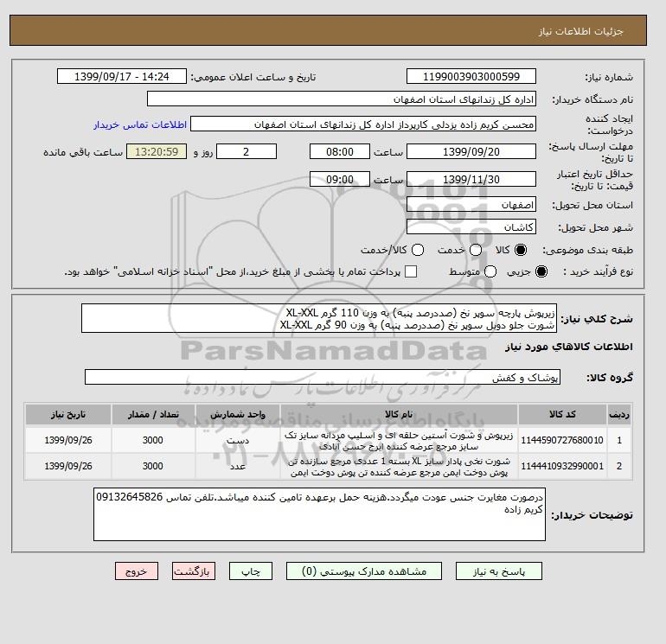Image resolution: width=666 pixels, height=644 pixels.
Task: Click the deadline hour field 08:00
Action: click(340, 151)
